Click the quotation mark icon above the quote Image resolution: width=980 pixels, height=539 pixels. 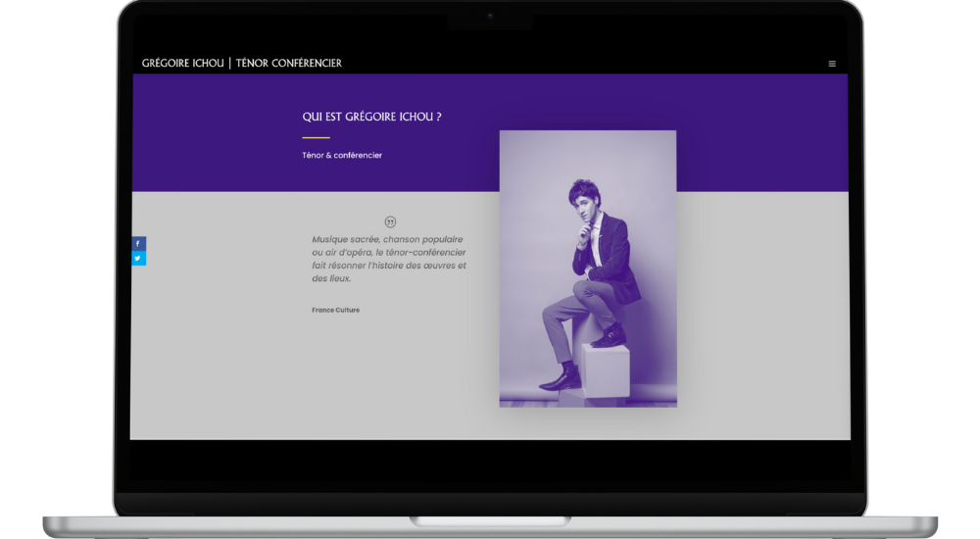coord(390,222)
